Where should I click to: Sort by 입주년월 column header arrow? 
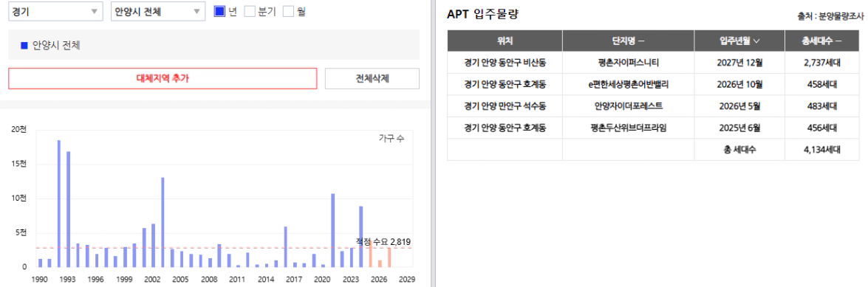coord(756,41)
